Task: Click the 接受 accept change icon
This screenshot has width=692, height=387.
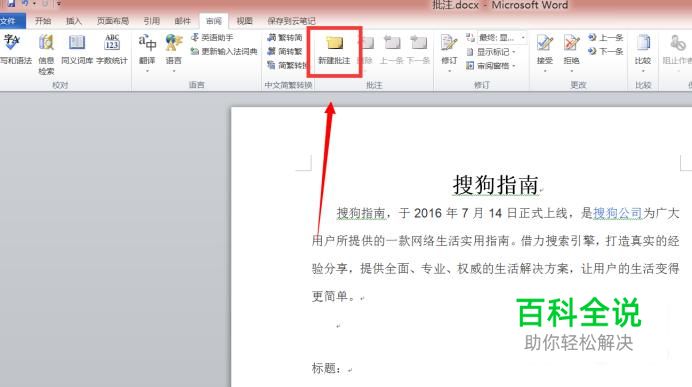Action: [545, 43]
